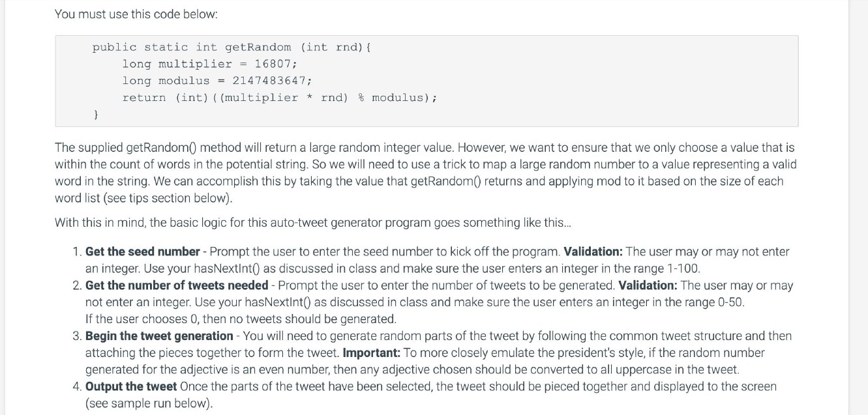The height and width of the screenshot is (415, 868).
Task: Click the closing brace of the code block
Action: 96,115
